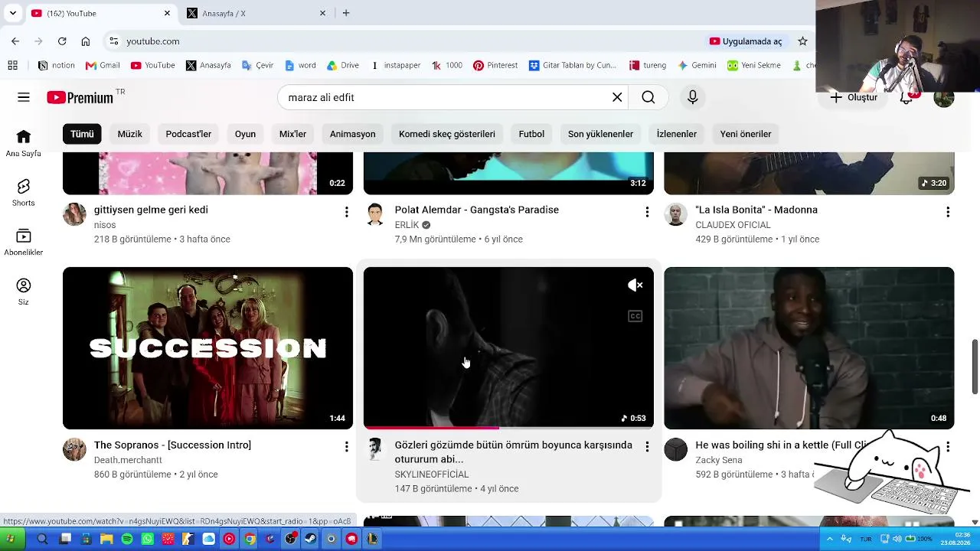980x551 pixels.
Task: Open WhatsApp from the taskbar
Action: click(x=147, y=539)
